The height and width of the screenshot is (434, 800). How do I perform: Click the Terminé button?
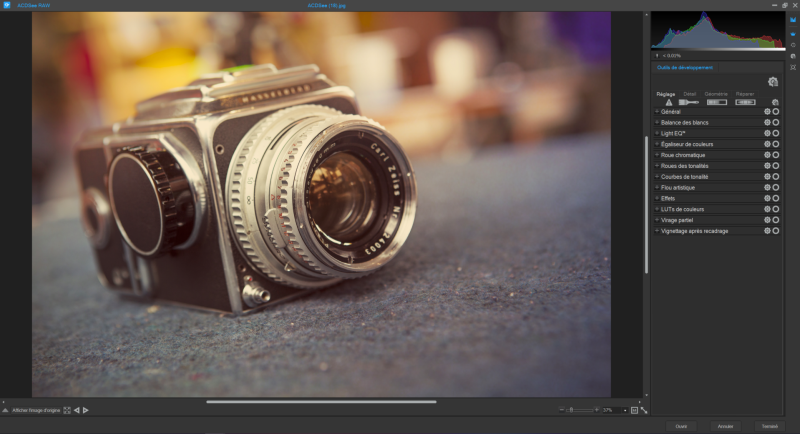[769, 426]
